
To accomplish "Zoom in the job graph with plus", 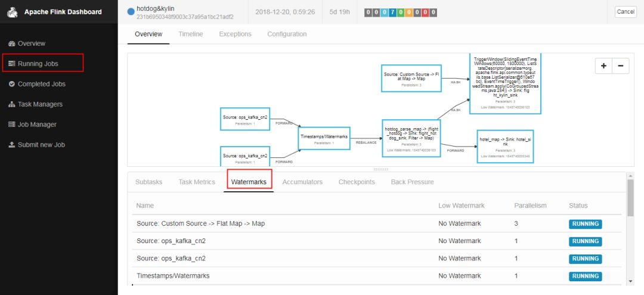I will point(603,66).
